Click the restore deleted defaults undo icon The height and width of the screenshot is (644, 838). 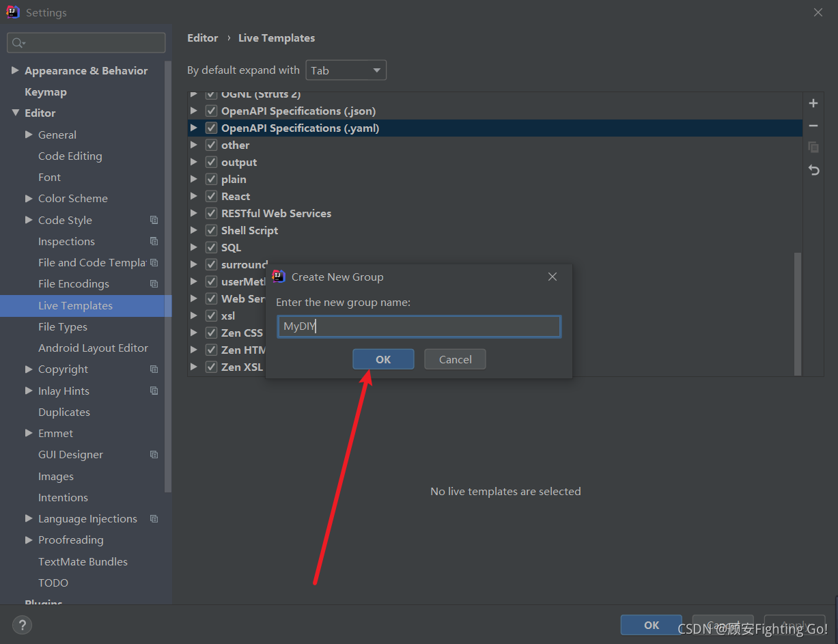click(x=813, y=170)
